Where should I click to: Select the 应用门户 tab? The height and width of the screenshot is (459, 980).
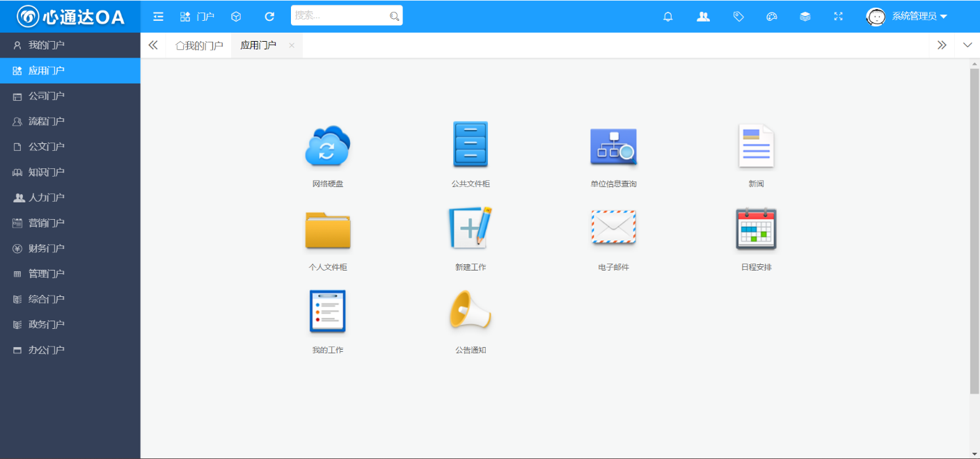(258, 45)
